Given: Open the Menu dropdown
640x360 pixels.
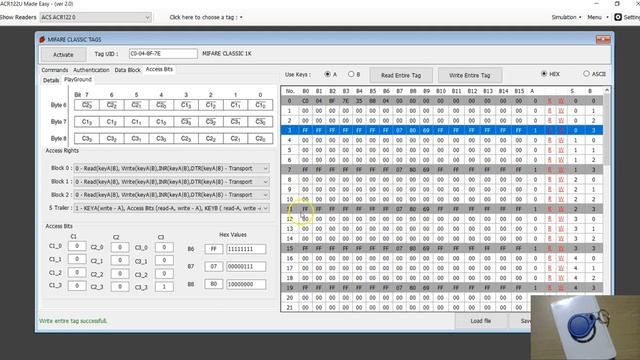Looking at the screenshot, I should pos(598,17).
